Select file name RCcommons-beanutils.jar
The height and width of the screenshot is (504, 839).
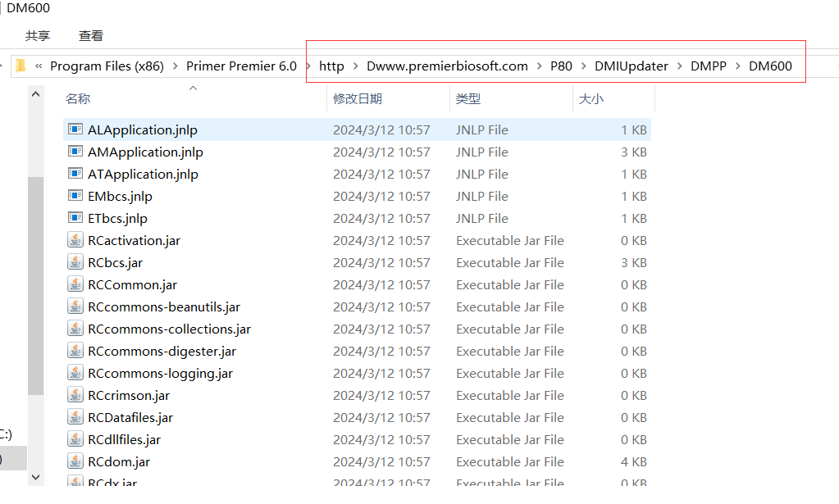point(164,306)
